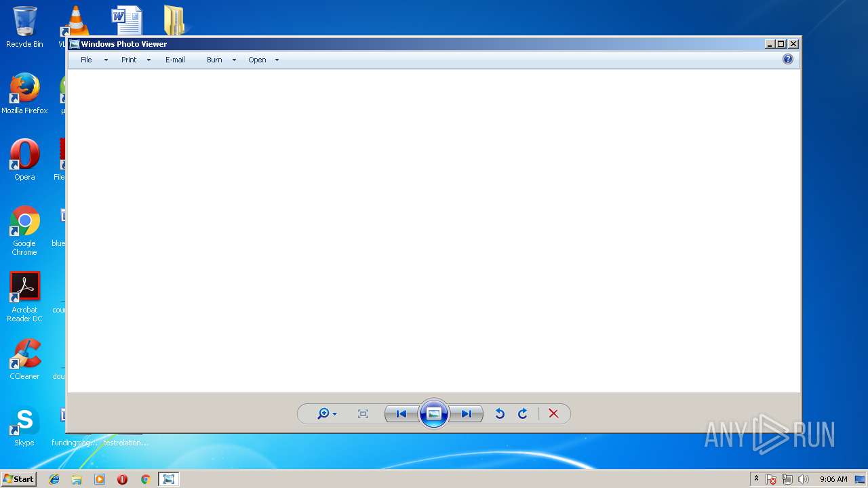Launch Chrome from the taskbar

145,479
